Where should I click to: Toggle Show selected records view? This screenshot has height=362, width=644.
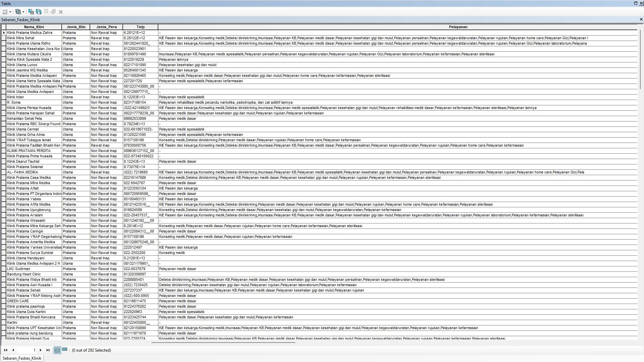(x=65, y=350)
